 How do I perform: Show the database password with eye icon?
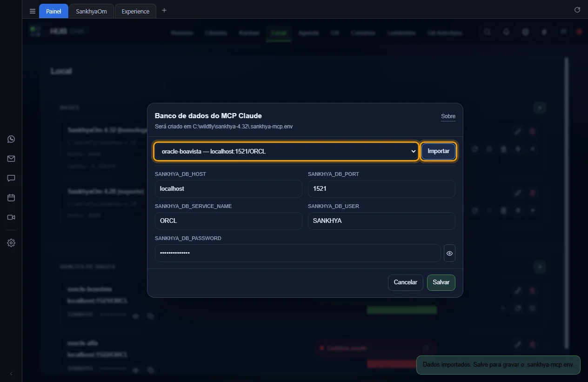449,253
